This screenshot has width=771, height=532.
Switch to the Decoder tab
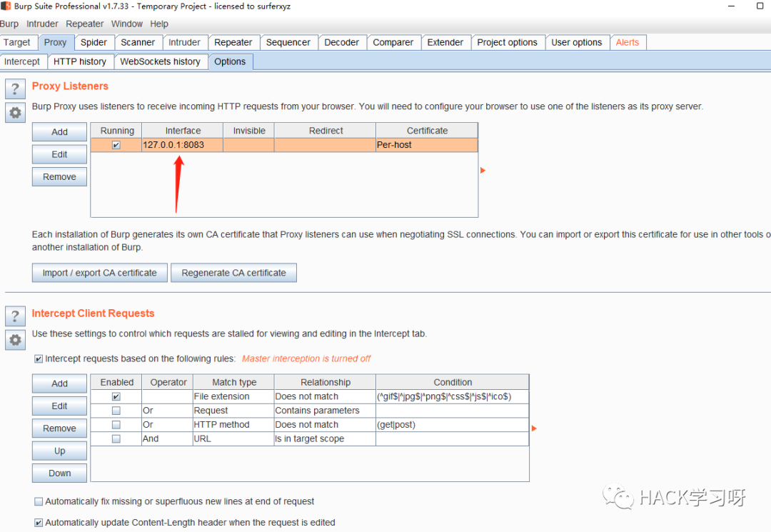[342, 42]
